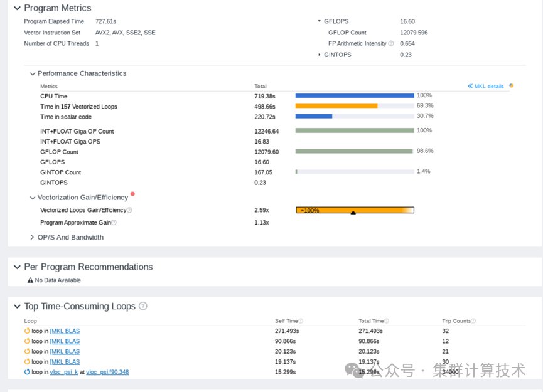This screenshot has width=543, height=392.
Task: Click Vectorized Loops Gain/Efficiency help icon
Action: click(129, 210)
